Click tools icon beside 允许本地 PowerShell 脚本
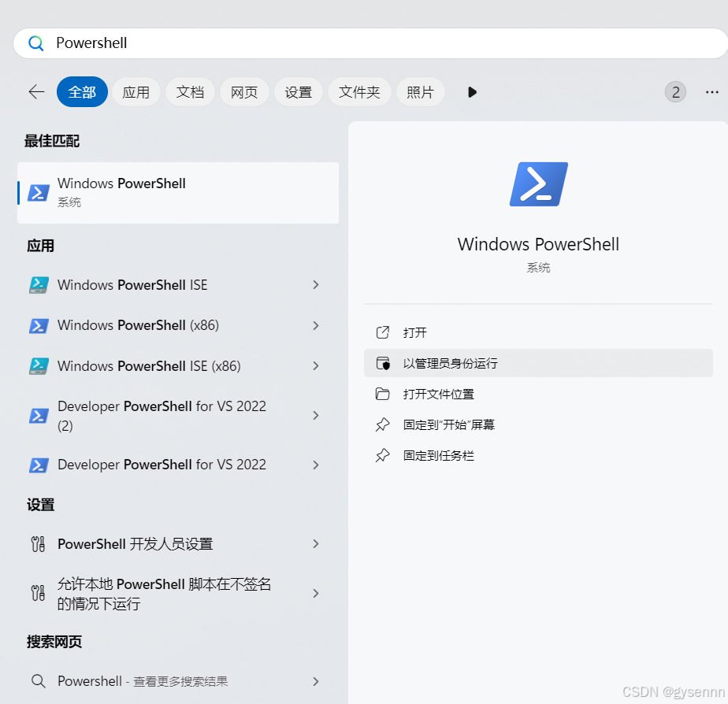728x704 pixels. 38,593
